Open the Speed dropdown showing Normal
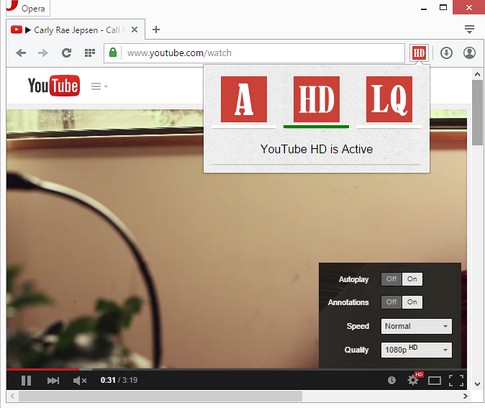 point(416,326)
